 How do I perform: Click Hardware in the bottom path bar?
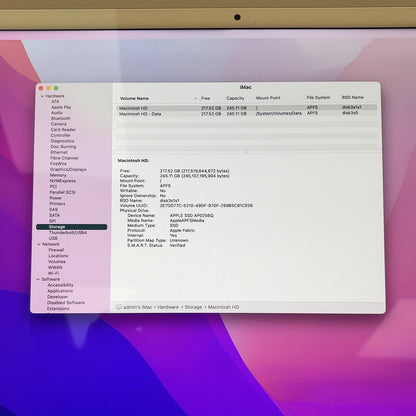tap(168, 307)
